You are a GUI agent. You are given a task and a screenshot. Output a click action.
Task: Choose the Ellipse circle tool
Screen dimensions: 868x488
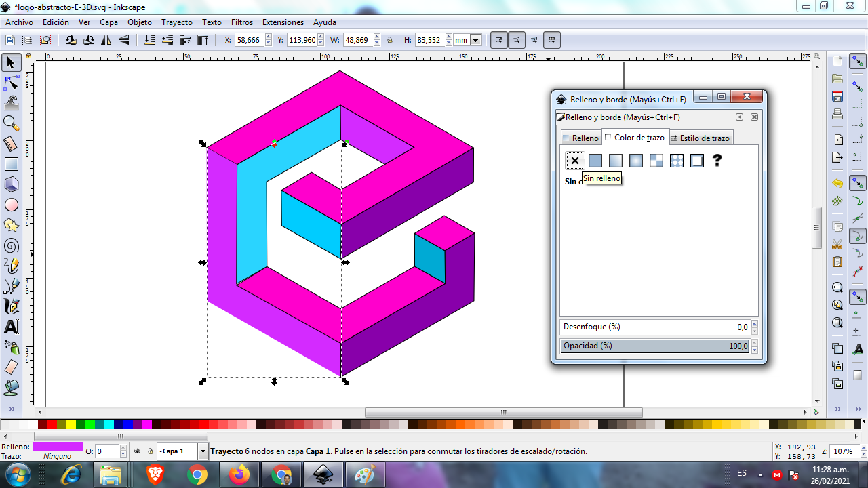coord(11,205)
